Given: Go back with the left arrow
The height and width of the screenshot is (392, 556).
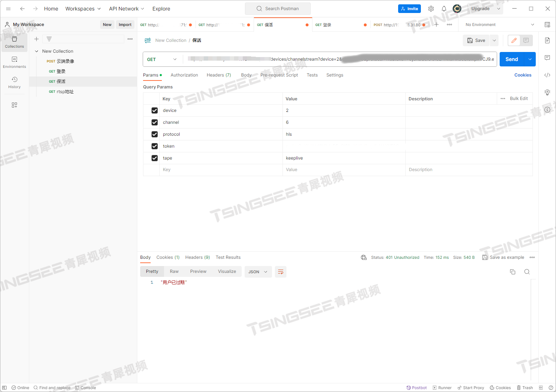Looking at the screenshot, I should click(22, 9).
